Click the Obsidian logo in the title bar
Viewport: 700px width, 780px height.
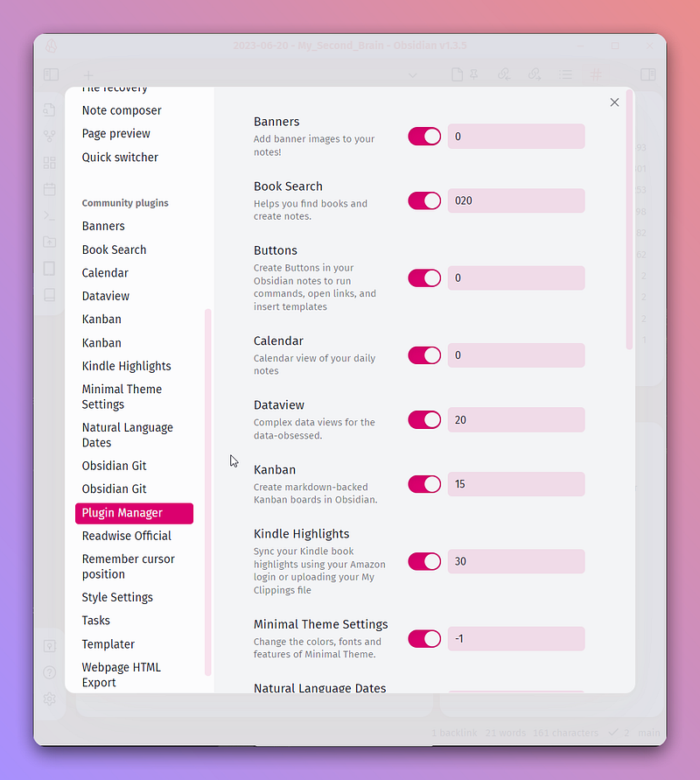click(x=51, y=46)
